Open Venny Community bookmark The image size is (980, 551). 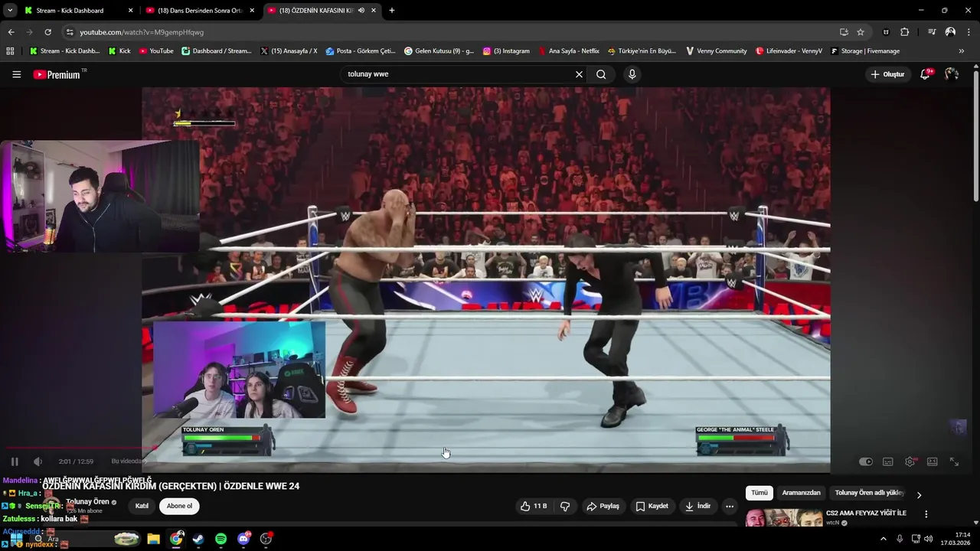[717, 51]
